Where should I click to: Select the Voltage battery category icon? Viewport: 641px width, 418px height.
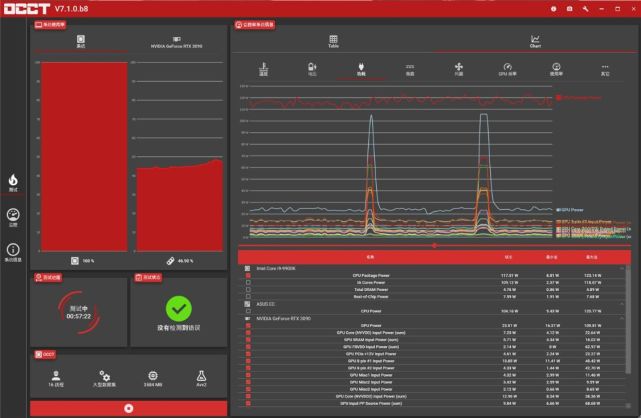pos(312,67)
